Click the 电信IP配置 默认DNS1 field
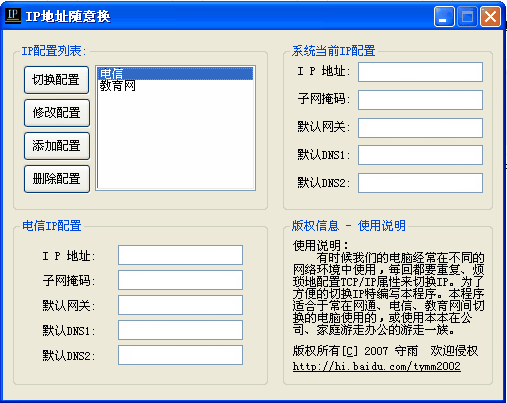 coord(180,330)
